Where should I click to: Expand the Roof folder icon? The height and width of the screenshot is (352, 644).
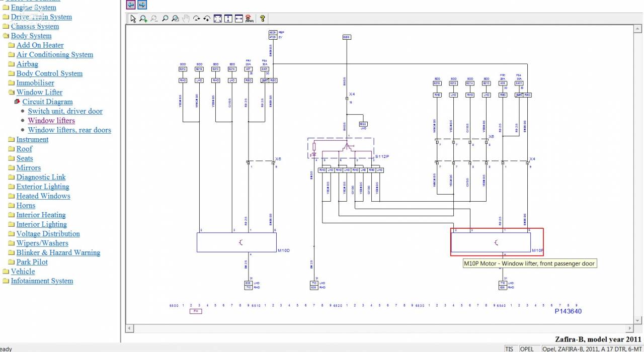tap(12, 149)
